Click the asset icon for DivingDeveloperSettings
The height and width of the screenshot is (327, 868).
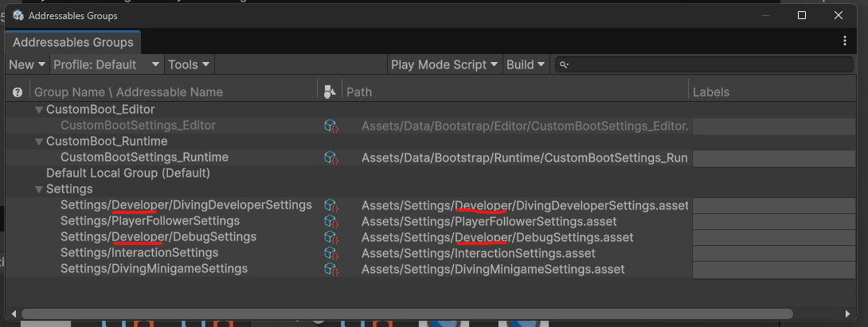(x=330, y=205)
